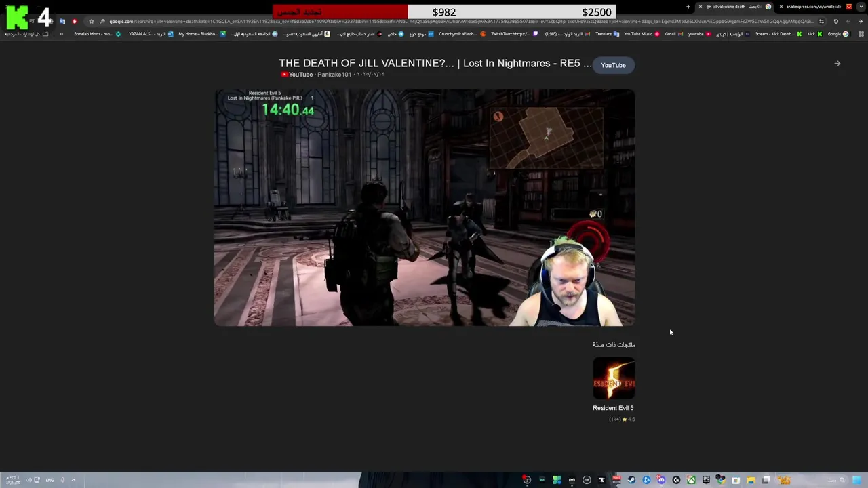The width and height of the screenshot is (868, 488).
Task: Play the Death of Jill Valentine video thumbnail
Action: point(425,207)
